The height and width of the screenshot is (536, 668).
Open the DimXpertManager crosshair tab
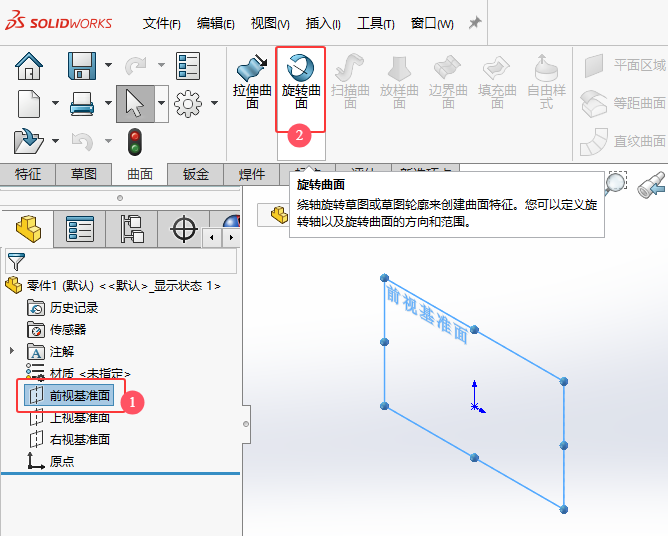184,229
